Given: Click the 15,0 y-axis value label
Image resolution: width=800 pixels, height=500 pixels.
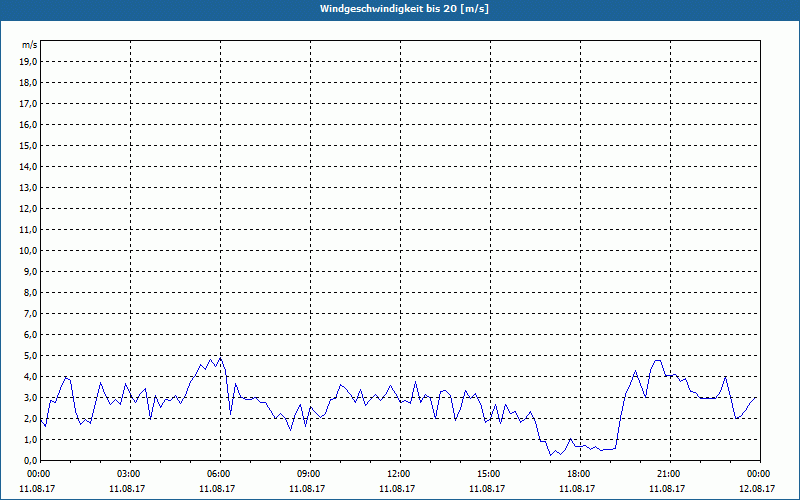Looking at the screenshot, I should [x=29, y=145].
